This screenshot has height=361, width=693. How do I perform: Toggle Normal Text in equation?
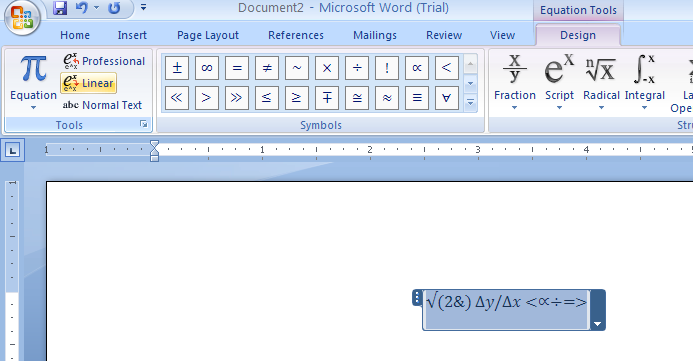point(102,105)
